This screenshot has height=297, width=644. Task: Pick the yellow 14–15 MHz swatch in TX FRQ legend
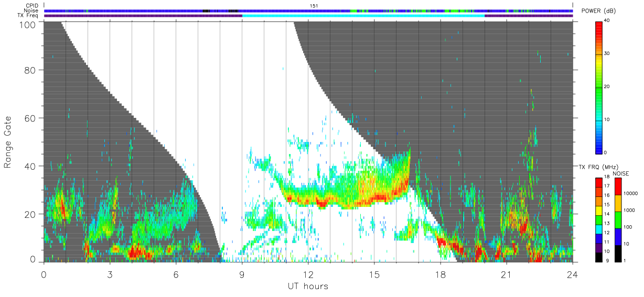pos(598,211)
